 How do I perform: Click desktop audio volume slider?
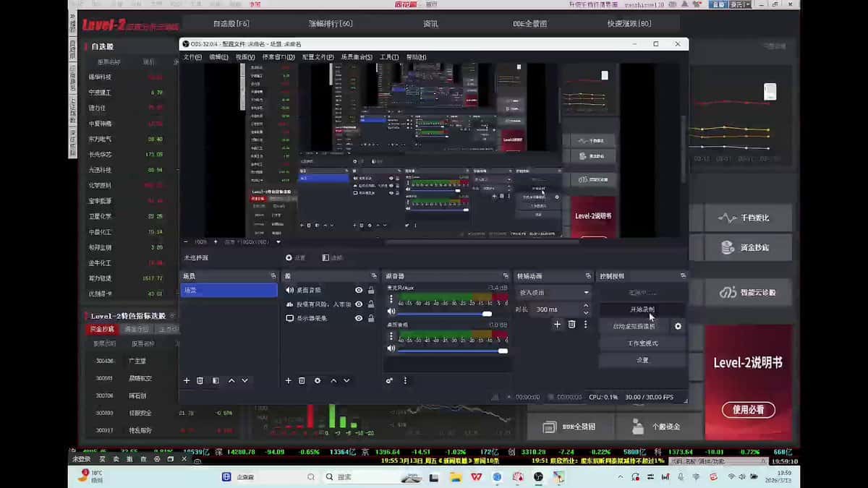click(452, 351)
